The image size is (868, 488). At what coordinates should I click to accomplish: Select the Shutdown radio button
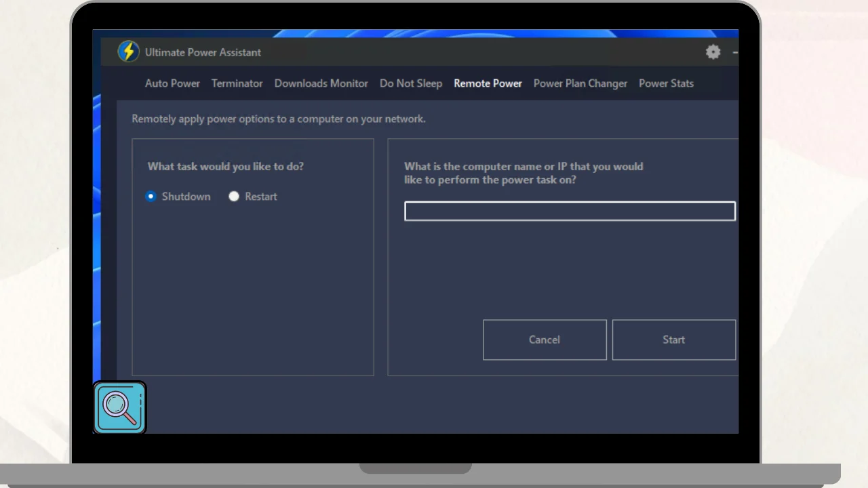[x=151, y=197]
